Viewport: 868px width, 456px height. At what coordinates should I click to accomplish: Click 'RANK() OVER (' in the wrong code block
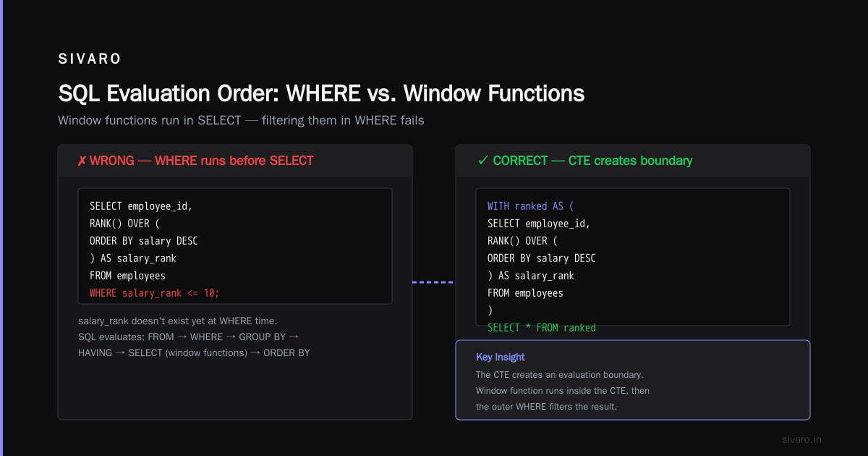tap(124, 224)
